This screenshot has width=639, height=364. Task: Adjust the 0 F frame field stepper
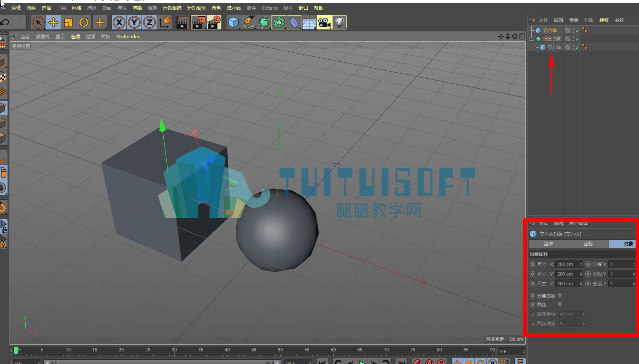point(524,351)
